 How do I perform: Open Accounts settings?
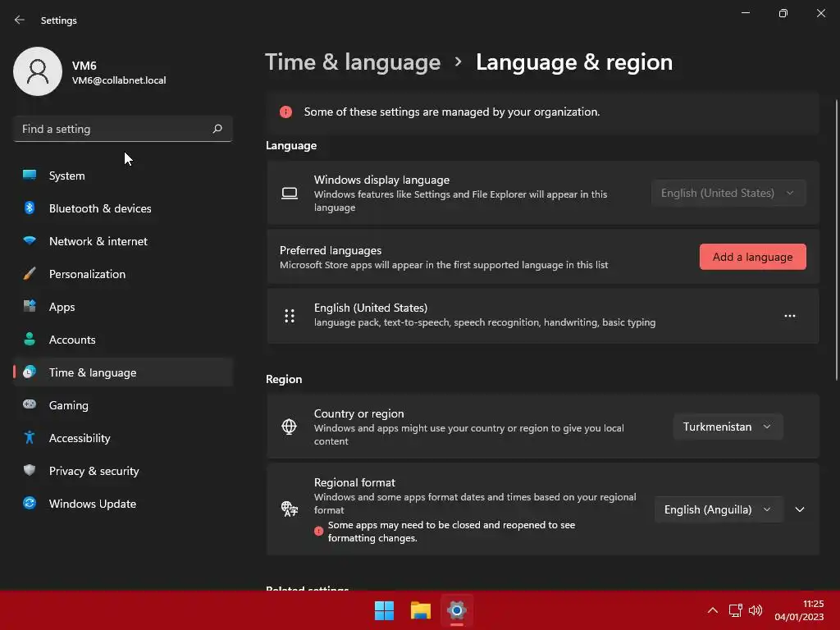point(123,340)
